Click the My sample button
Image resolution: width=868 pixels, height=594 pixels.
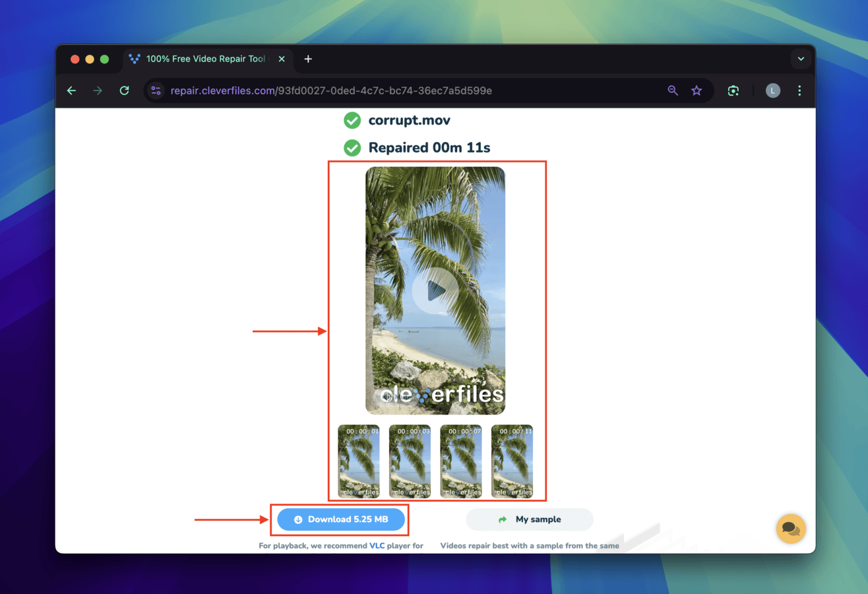coord(530,519)
